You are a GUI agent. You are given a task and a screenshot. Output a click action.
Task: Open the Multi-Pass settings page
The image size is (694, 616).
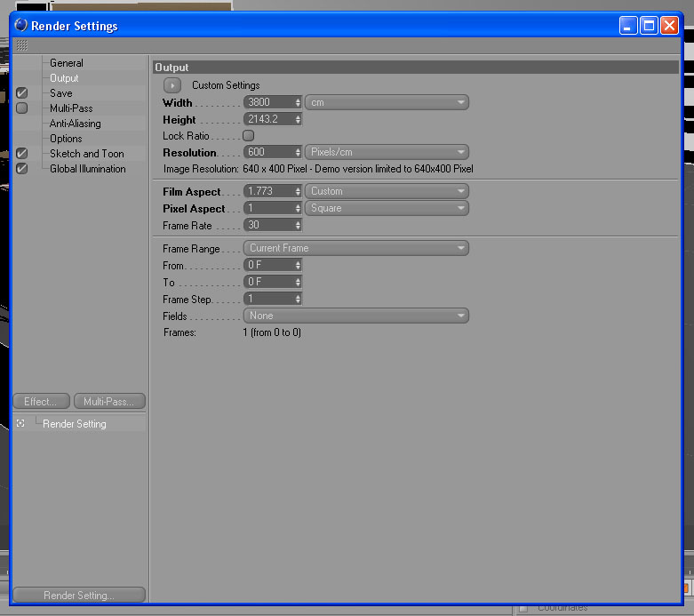tap(71, 108)
